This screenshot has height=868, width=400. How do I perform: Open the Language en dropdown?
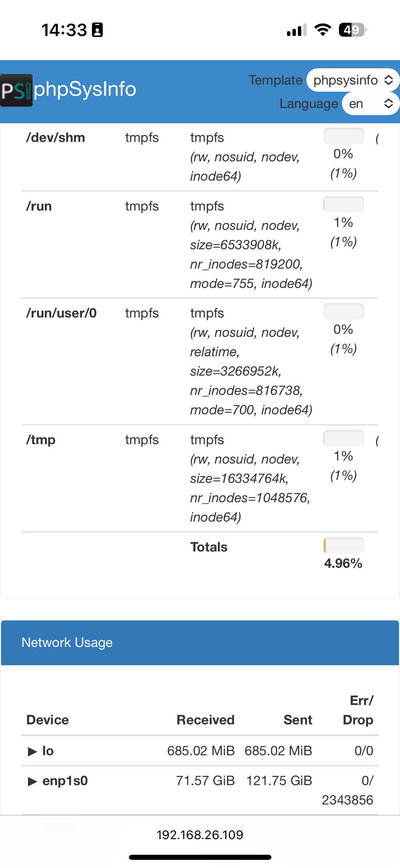coord(370,104)
